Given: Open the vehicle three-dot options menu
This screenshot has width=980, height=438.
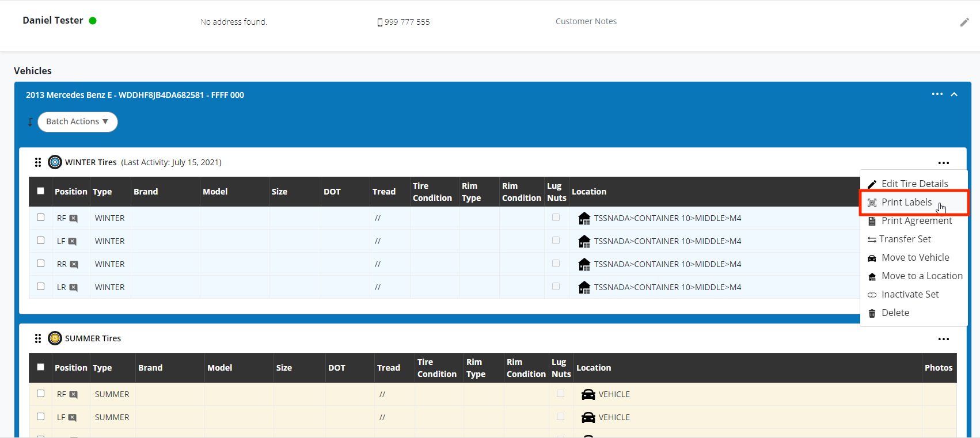Looking at the screenshot, I should click(937, 94).
